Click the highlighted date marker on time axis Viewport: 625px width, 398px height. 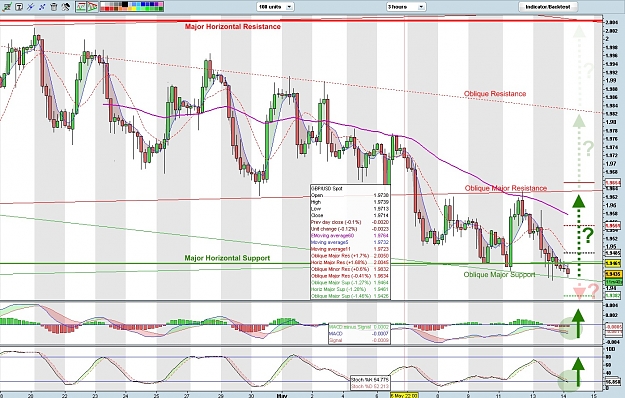click(404, 395)
